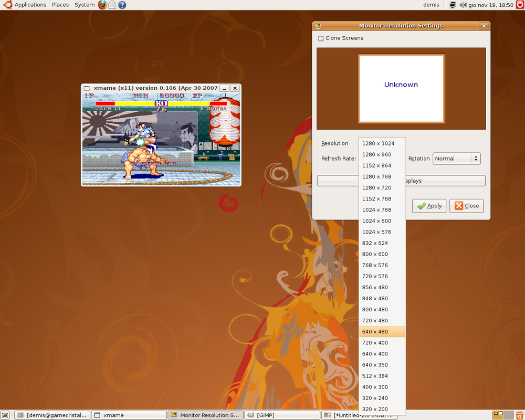
Task: Choose 512 × 384 resolution
Action: (382, 375)
